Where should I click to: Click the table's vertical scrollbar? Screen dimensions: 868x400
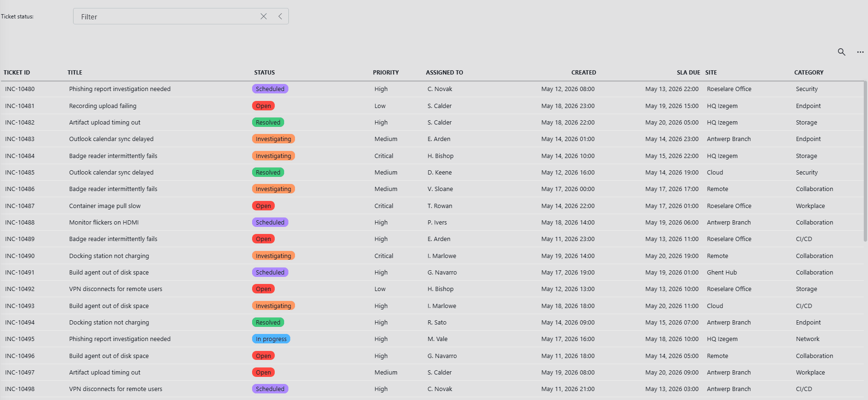[865, 161]
